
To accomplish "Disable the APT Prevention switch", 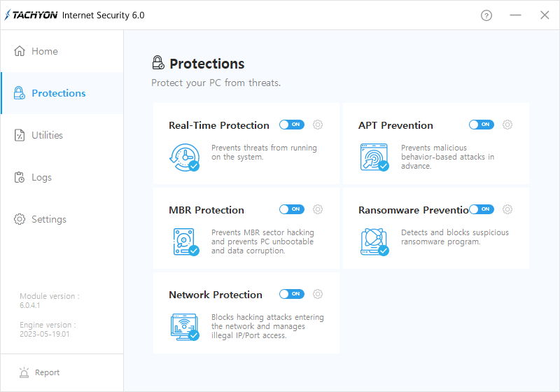I will (x=481, y=125).
